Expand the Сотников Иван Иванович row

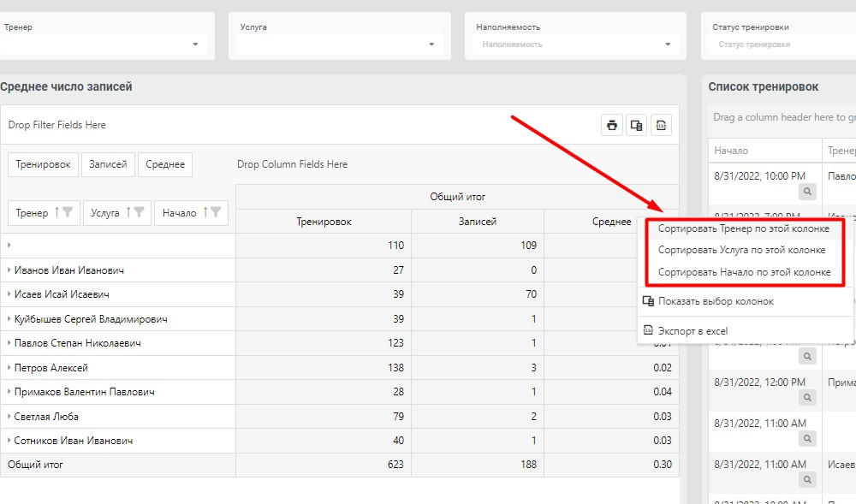pyautogui.click(x=9, y=440)
